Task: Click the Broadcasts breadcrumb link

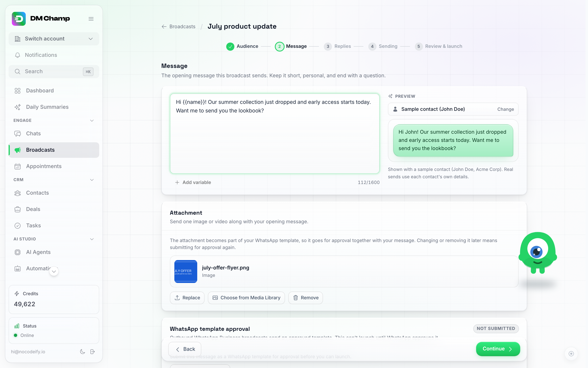Action: (x=182, y=27)
